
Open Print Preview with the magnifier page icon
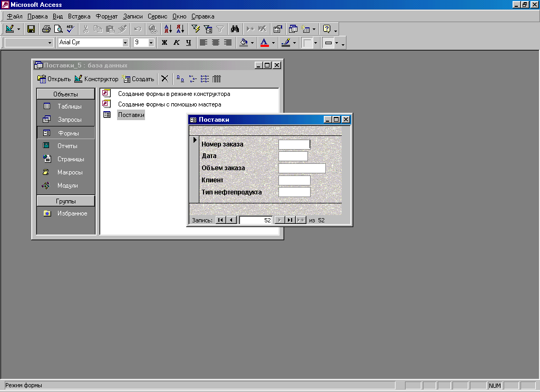[x=59, y=29]
